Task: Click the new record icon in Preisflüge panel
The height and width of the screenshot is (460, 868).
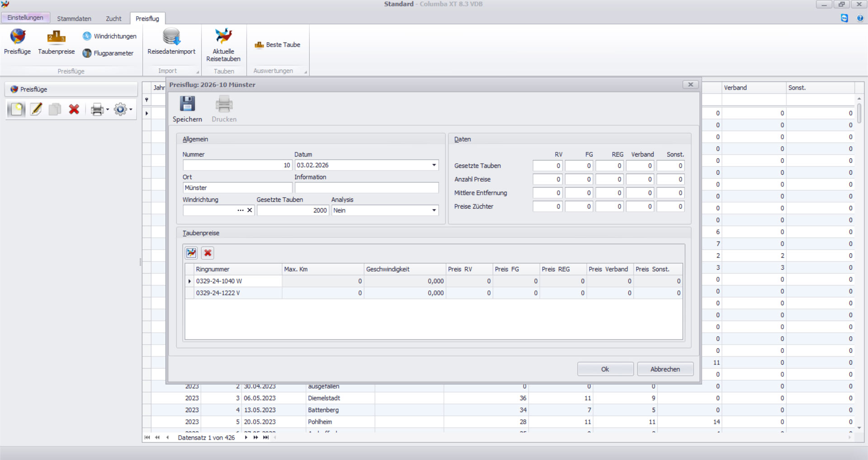Action: coord(17,109)
